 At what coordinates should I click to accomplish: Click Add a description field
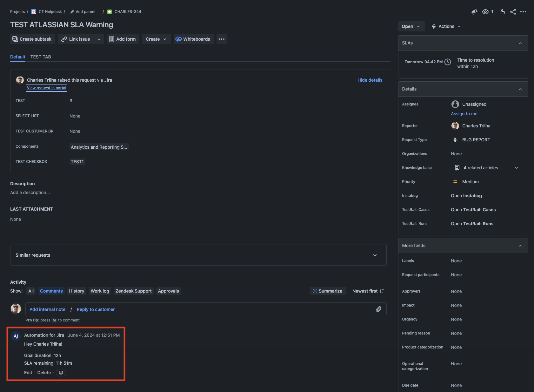[30, 193]
